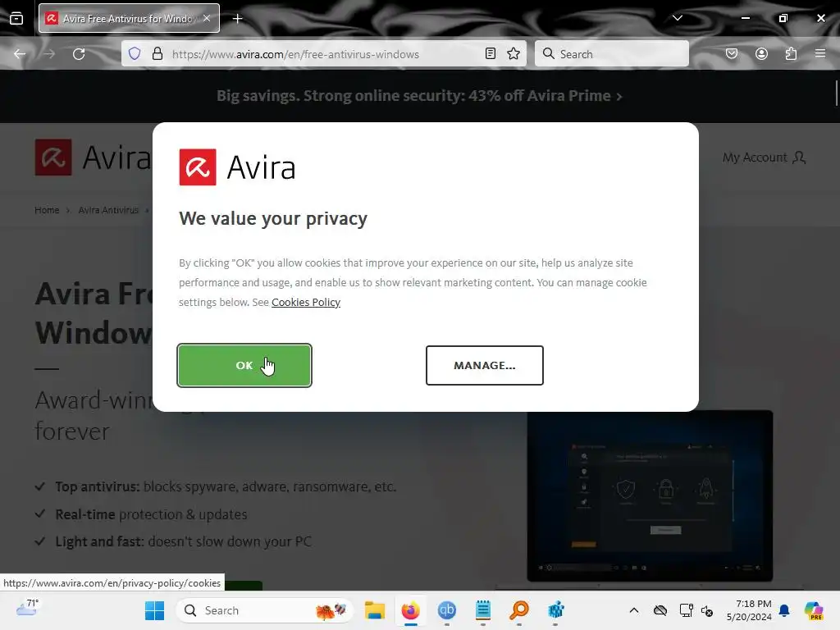Go forward with the forward arrow
The height and width of the screenshot is (630, 840).
[48, 54]
